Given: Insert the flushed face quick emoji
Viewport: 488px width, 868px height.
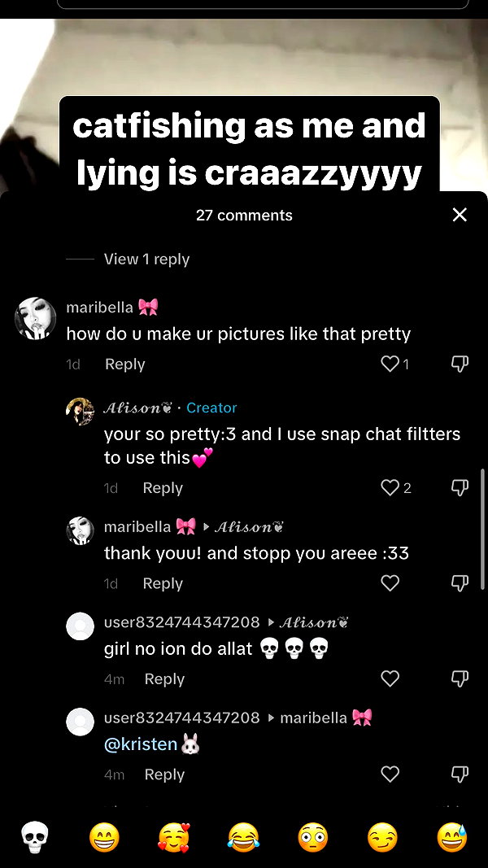Looking at the screenshot, I should coord(313,837).
